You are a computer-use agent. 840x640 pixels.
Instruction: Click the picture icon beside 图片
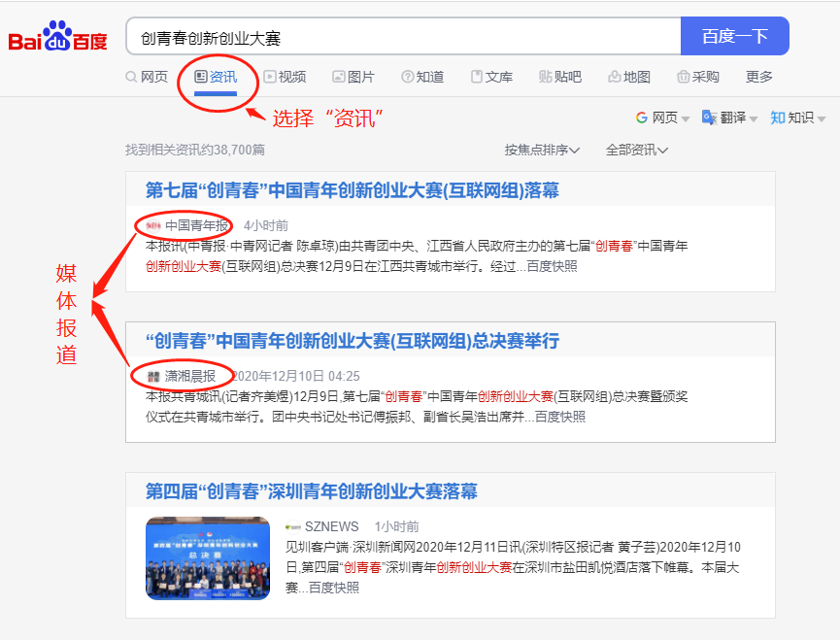coord(339,77)
